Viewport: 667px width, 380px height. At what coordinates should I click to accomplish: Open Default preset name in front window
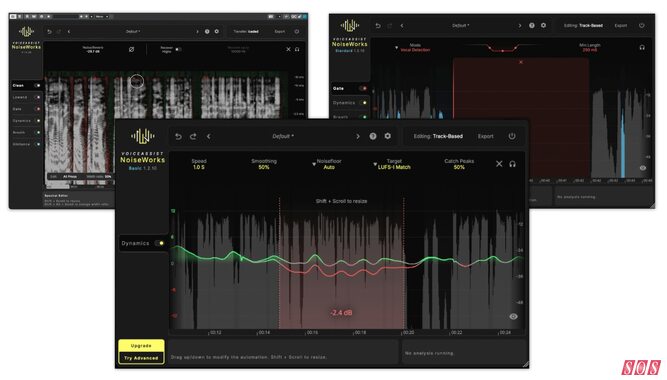tap(283, 137)
